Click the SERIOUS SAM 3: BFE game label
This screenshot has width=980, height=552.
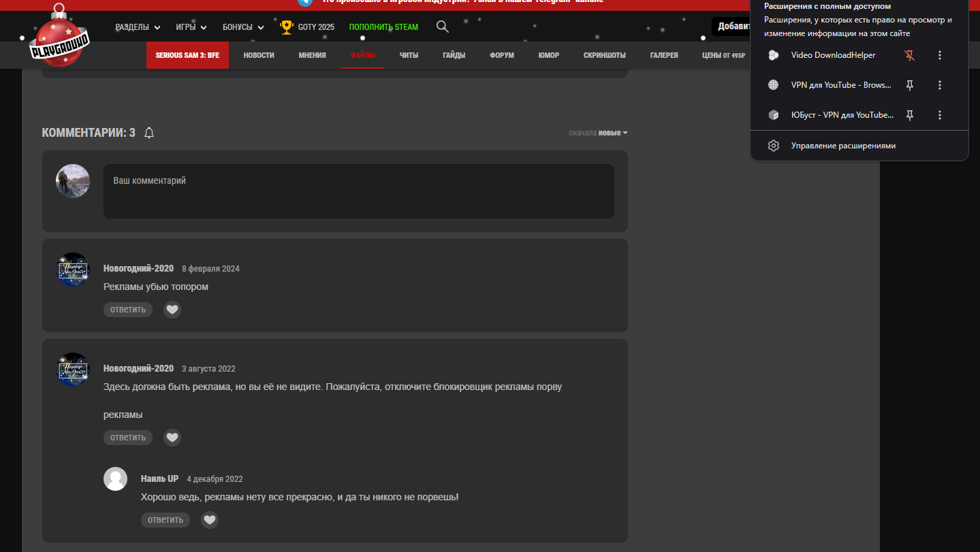tap(187, 55)
